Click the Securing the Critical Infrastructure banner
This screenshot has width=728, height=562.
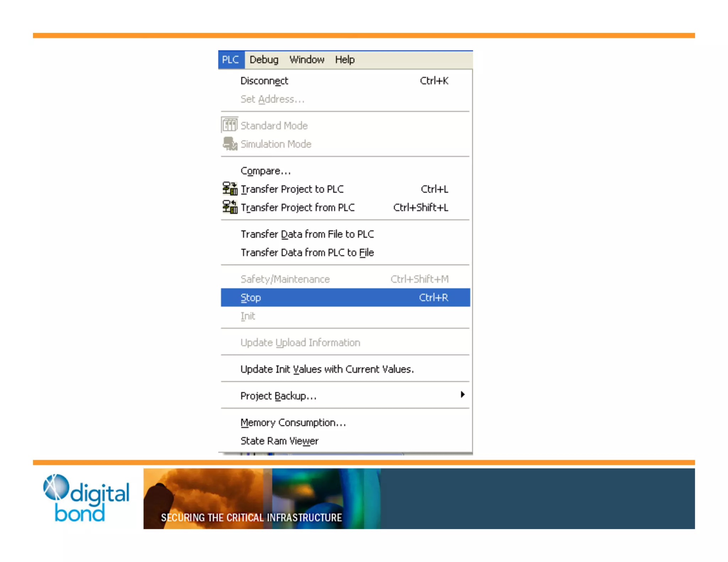click(251, 517)
